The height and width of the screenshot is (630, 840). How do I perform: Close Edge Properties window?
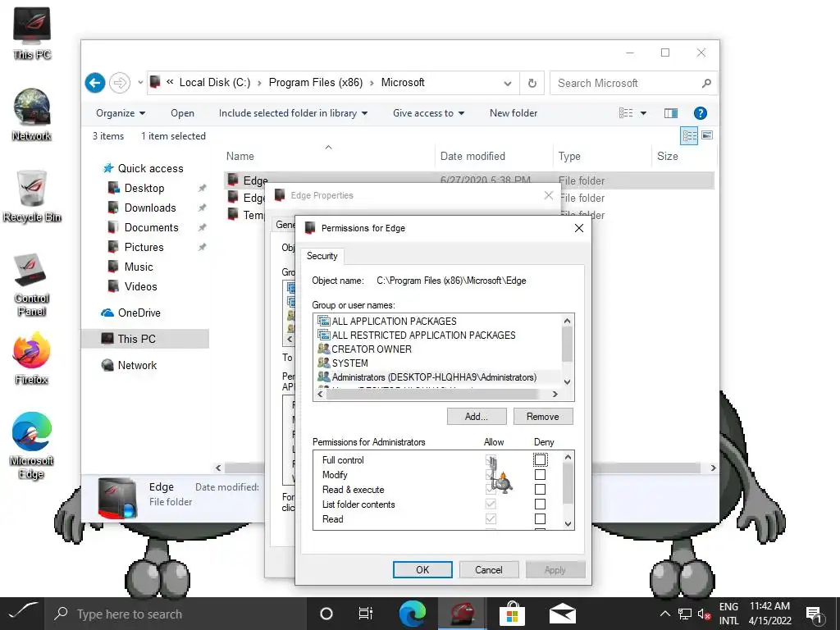pos(548,195)
